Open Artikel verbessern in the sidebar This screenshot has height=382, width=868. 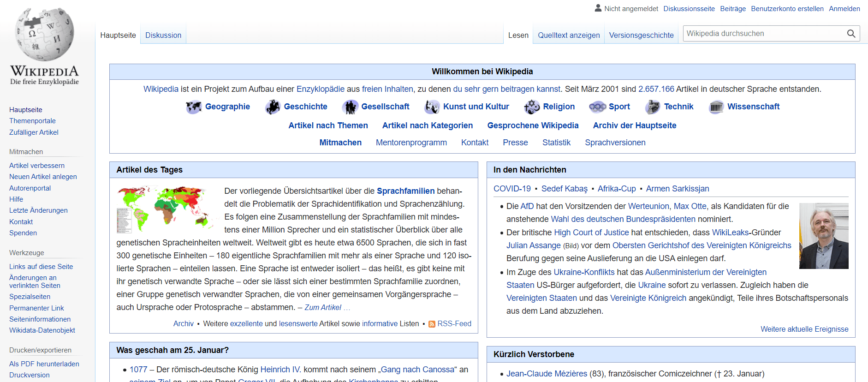37,166
